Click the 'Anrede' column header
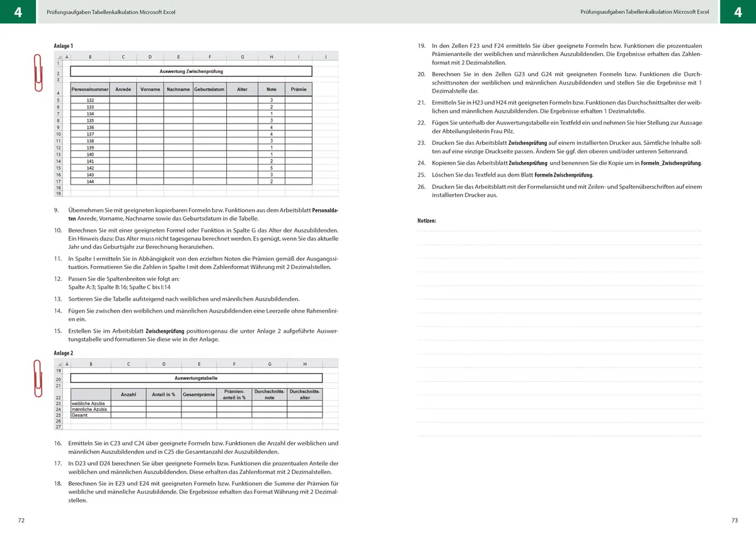The width and height of the screenshot is (756, 535). [123, 89]
